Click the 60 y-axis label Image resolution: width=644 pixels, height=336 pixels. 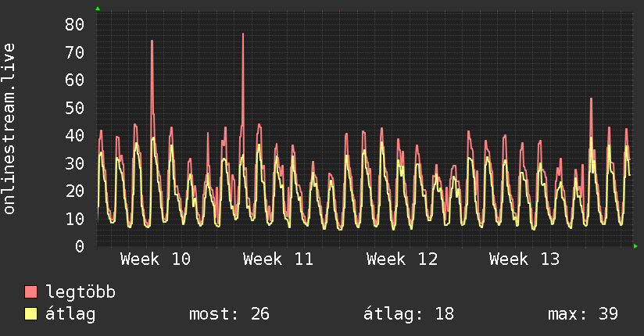[x=74, y=80]
